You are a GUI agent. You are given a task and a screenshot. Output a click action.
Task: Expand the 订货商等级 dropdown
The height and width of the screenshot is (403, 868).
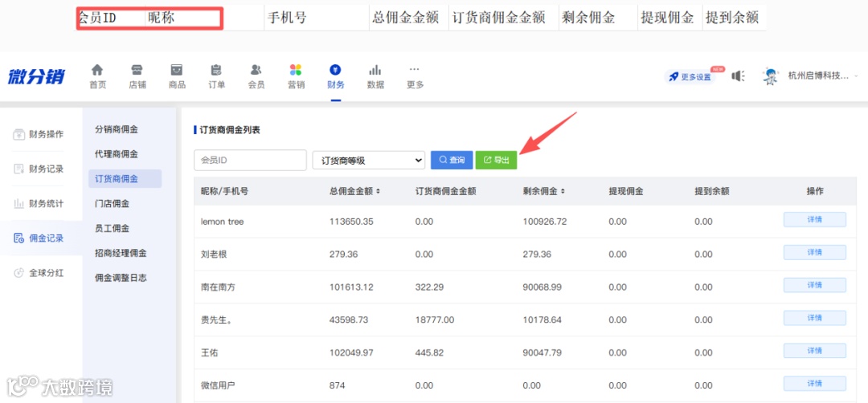click(x=369, y=161)
